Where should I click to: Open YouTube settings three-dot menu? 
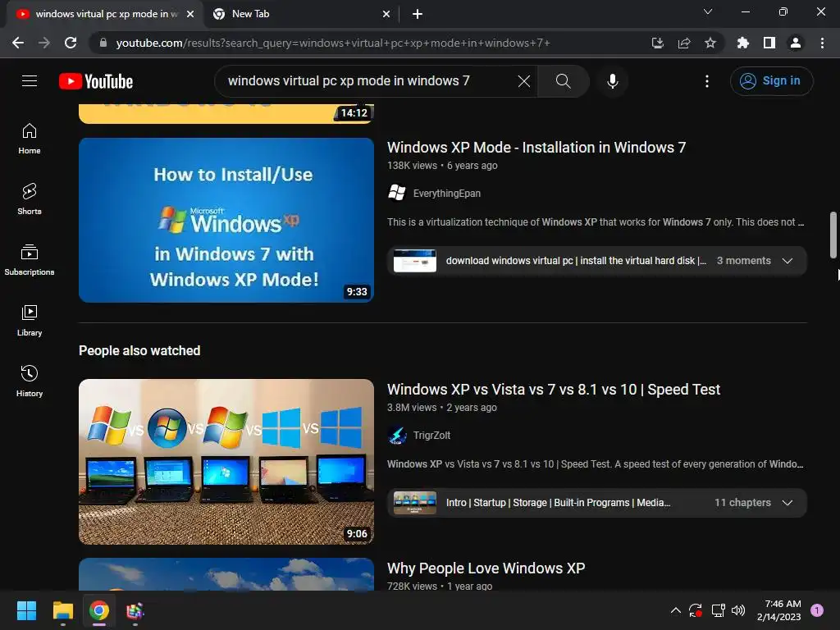(x=706, y=81)
